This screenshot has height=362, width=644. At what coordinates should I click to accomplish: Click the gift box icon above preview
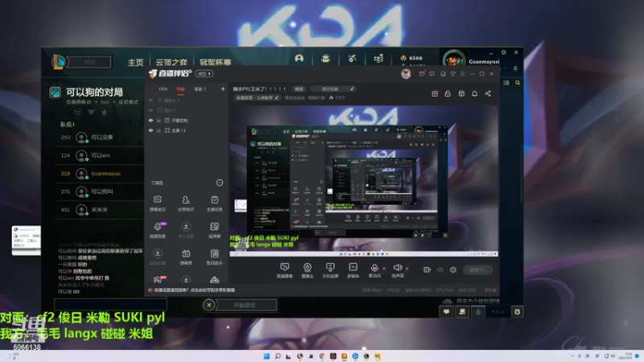pyautogui.click(x=435, y=93)
